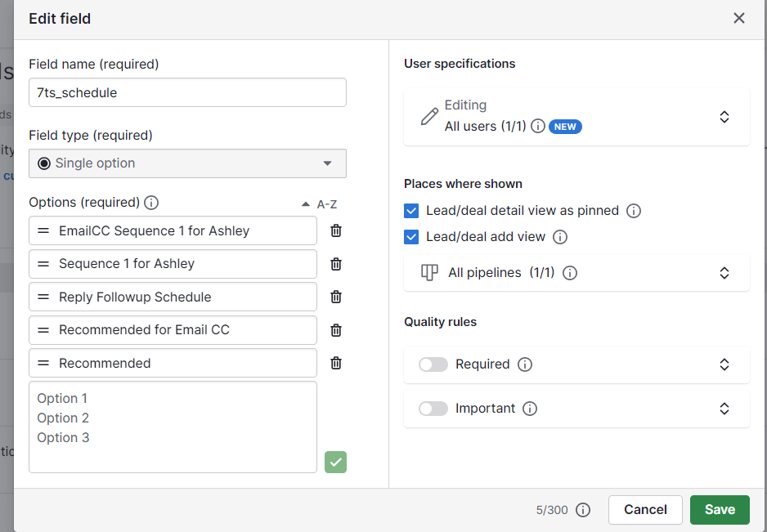Click drag handle of Sequence 1 for Ashley
This screenshot has height=532, width=767.
(x=43, y=264)
